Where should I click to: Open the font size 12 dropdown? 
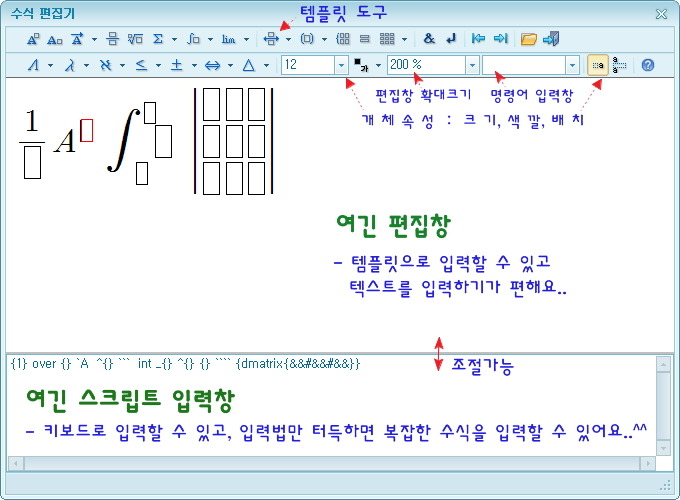coord(341,65)
